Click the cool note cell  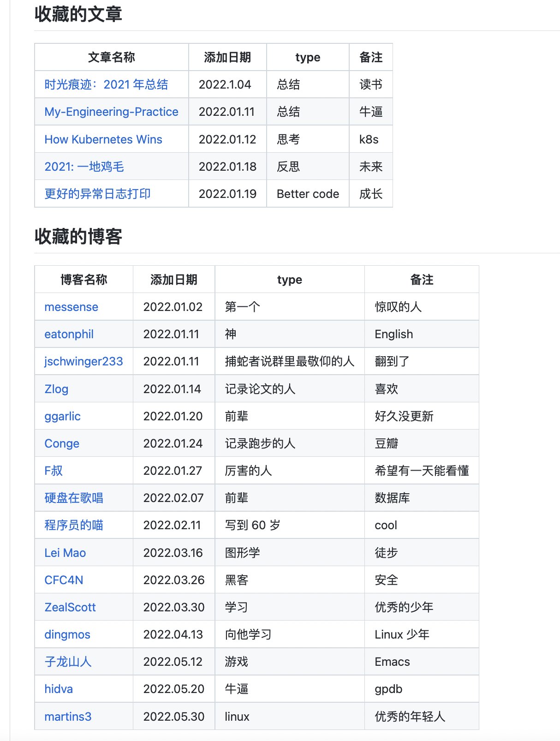point(422,525)
